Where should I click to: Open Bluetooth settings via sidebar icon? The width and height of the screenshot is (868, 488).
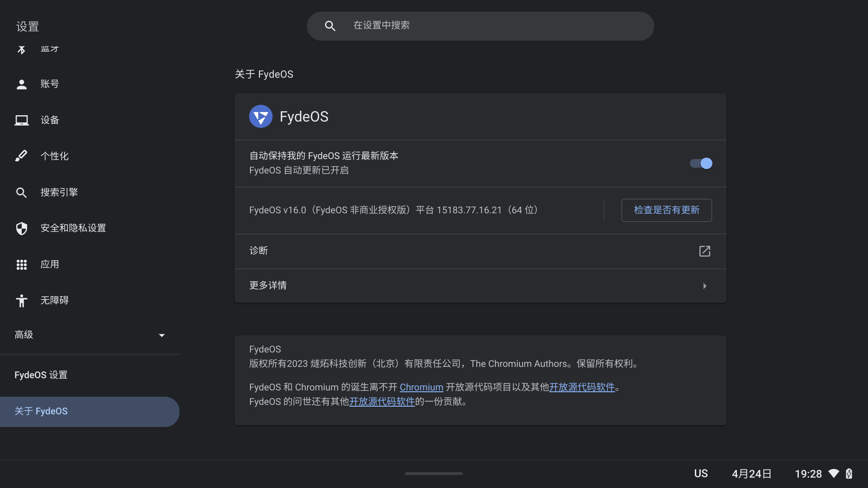tap(21, 50)
